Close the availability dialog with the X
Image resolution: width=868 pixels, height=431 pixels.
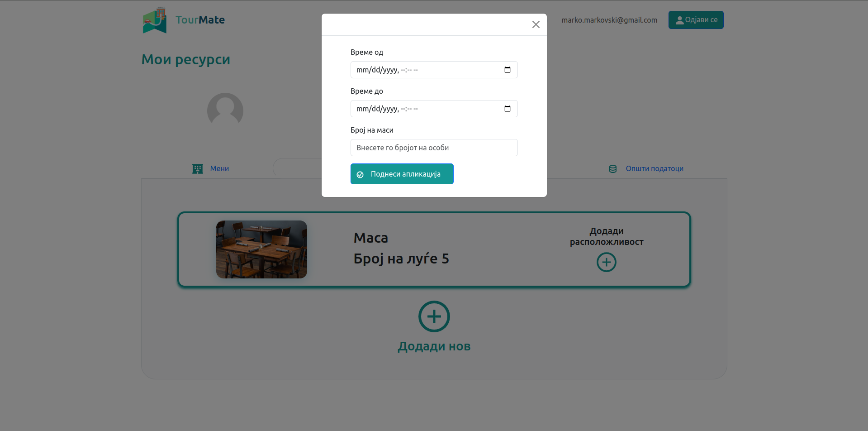point(536,24)
